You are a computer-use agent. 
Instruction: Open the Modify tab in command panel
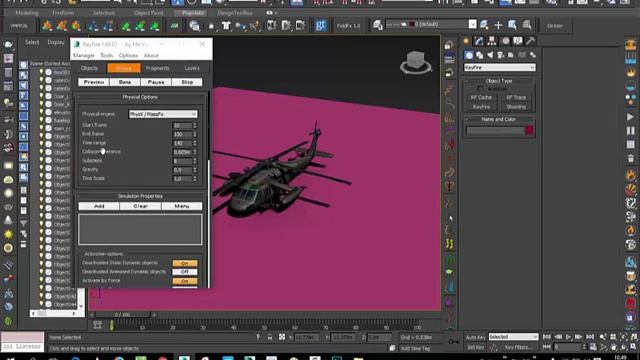pos(479,41)
